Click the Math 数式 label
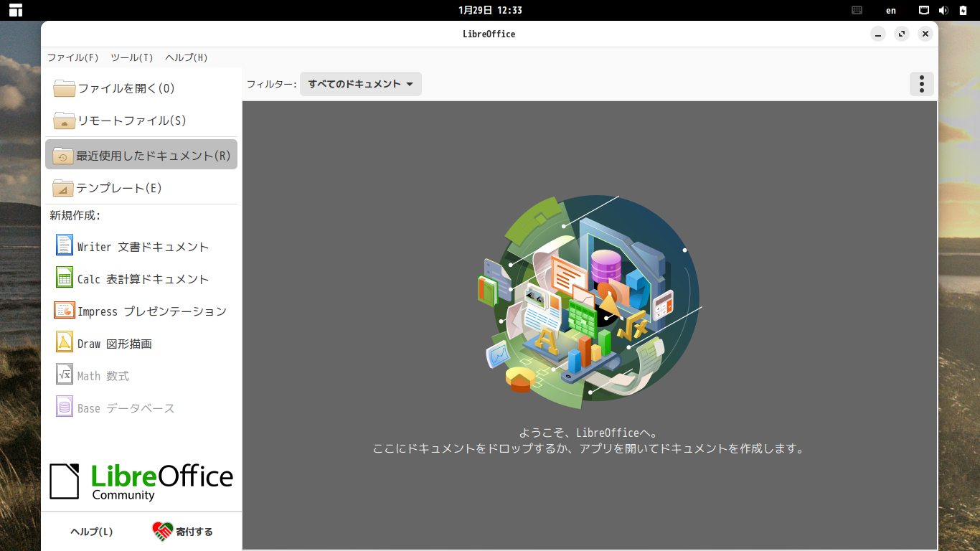980x551 pixels. click(x=103, y=376)
